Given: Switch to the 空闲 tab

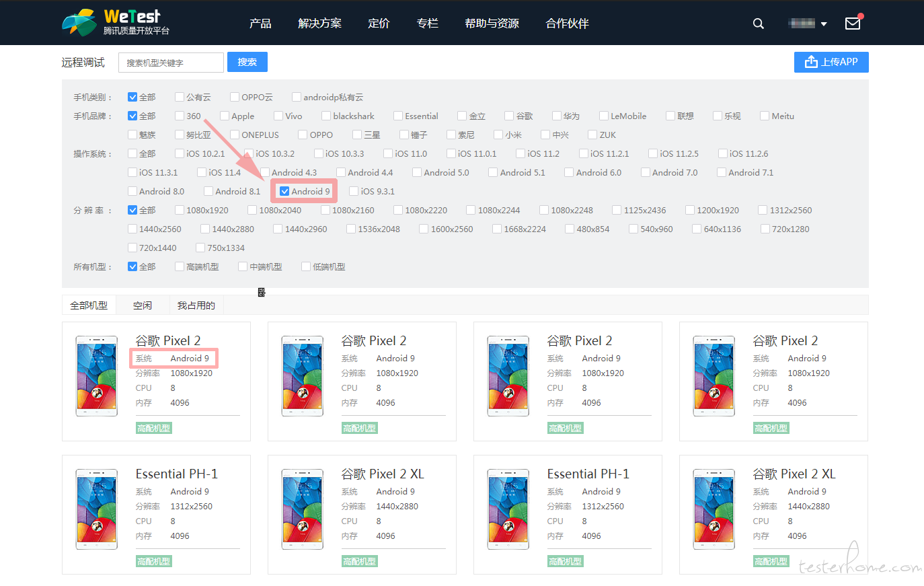Looking at the screenshot, I should (143, 305).
